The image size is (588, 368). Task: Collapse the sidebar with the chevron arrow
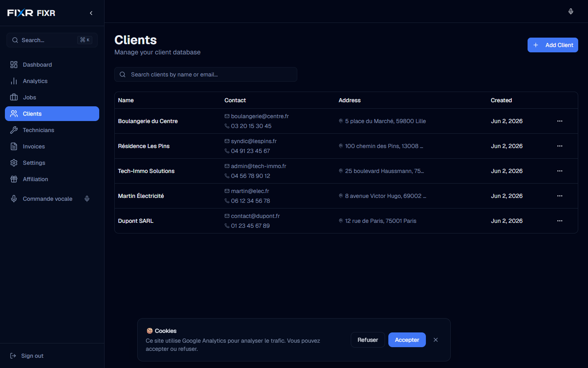(91, 13)
